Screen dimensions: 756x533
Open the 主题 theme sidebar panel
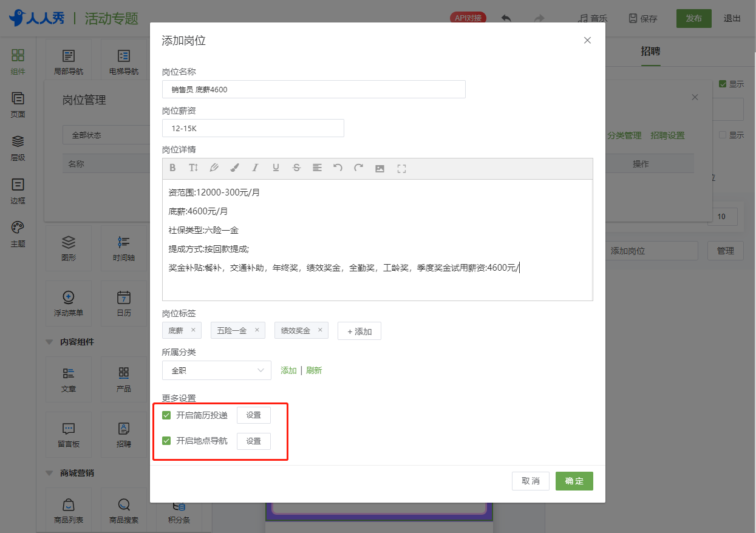18,234
